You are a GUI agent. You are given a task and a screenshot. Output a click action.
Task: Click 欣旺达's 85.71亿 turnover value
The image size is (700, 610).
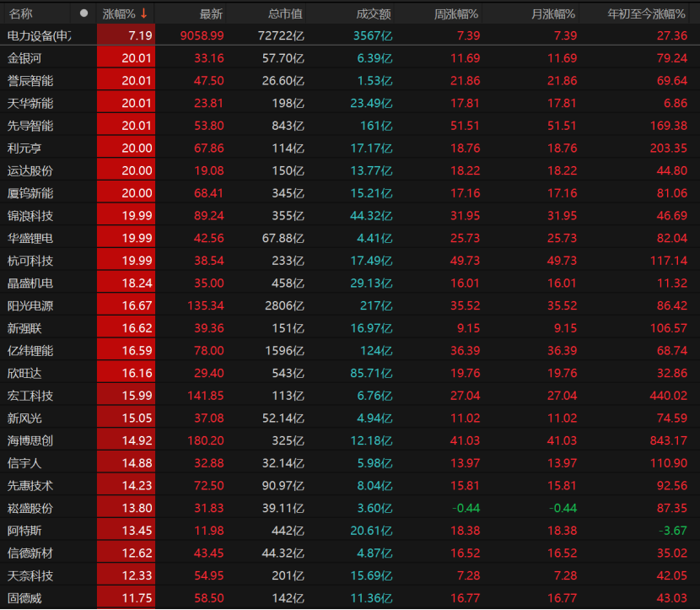[x=372, y=373]
